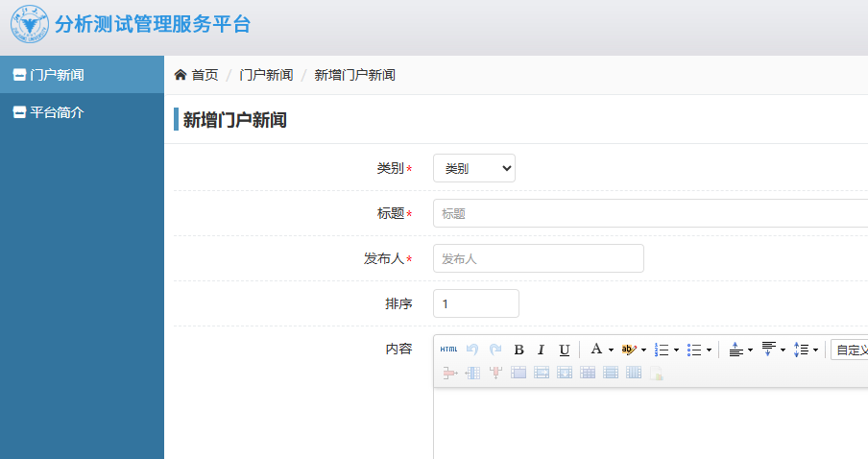Click the Undo arrow in the editor toolbar
This screenshot has height=459, width=868.
(x=472, y=350)
